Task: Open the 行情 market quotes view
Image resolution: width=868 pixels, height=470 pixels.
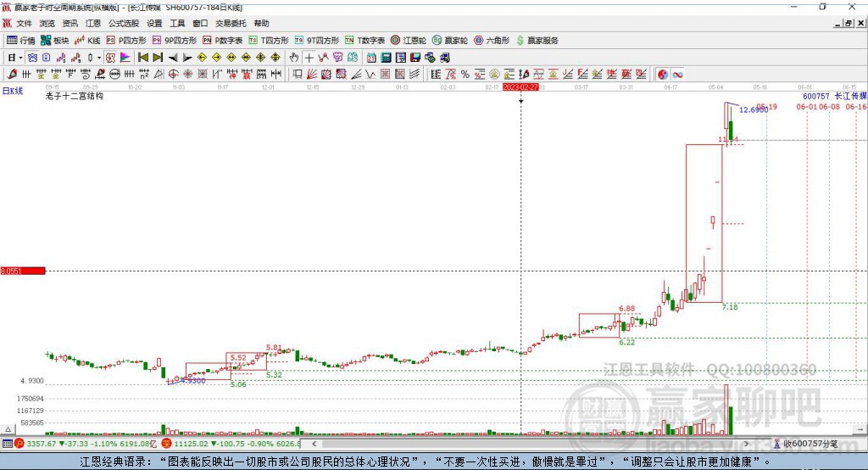Action: click(x=21, y=41)
